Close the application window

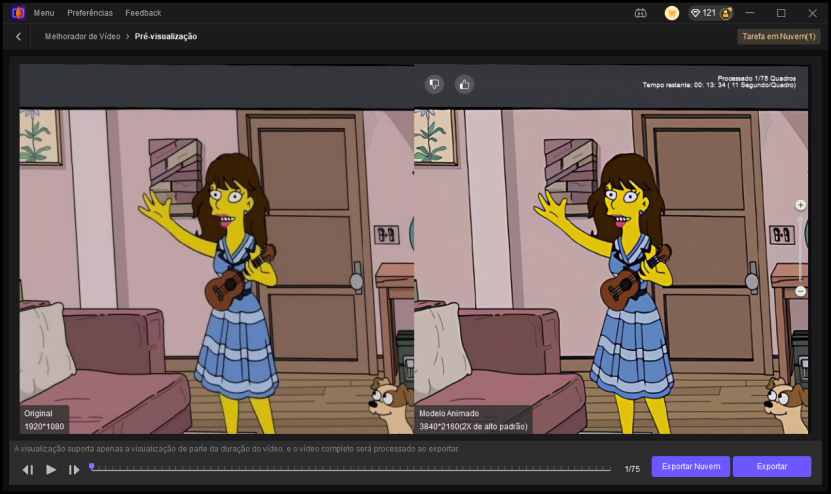click(812, 13)
